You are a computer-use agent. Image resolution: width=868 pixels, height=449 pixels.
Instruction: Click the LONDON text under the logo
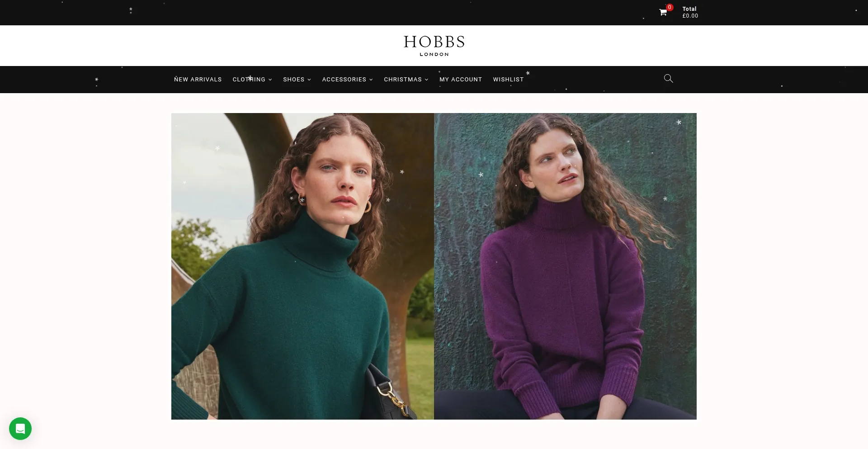434,54
